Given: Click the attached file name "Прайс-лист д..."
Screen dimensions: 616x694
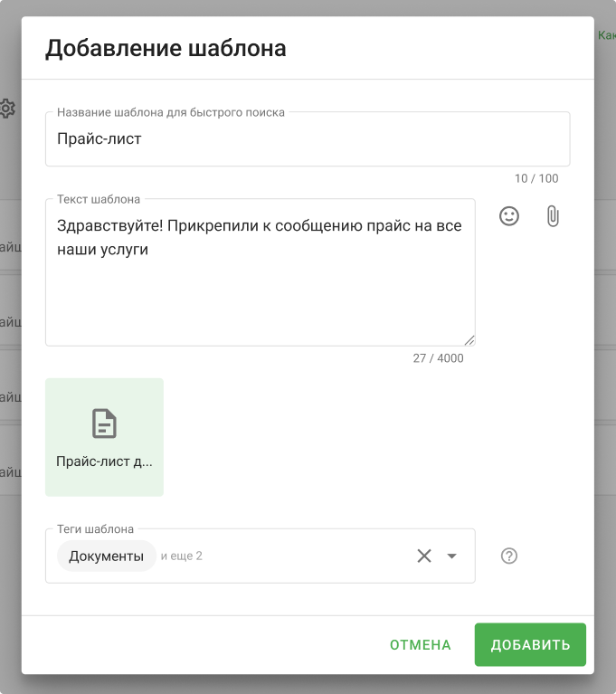Looking at the screenshot, I should tap(105, 461).
